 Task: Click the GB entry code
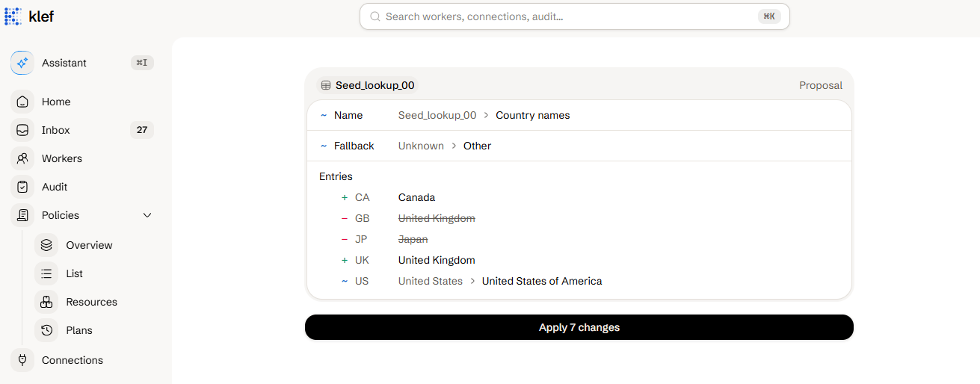coord(362,218)
